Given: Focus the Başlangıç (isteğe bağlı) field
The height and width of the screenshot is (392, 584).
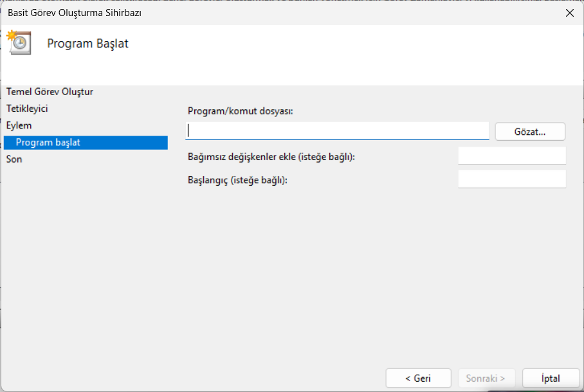Looking at the screenshot, I should click(512, 179).
